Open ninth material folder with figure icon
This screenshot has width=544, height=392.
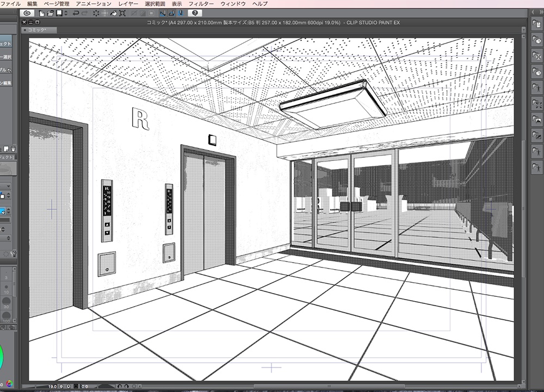click(x=537, y=152)
